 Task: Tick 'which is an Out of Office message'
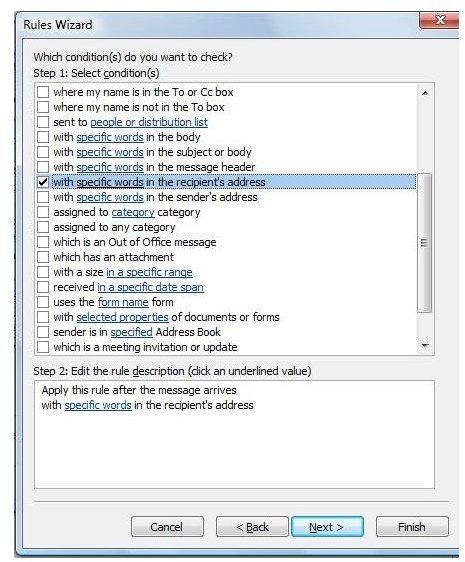click(x=43, y=242)
